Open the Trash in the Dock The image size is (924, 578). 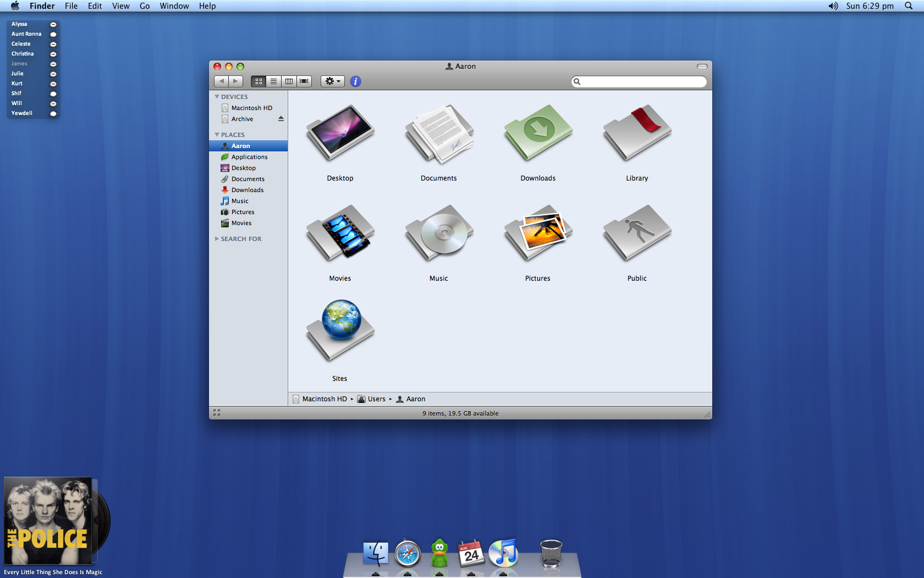(x=551, y=553)
